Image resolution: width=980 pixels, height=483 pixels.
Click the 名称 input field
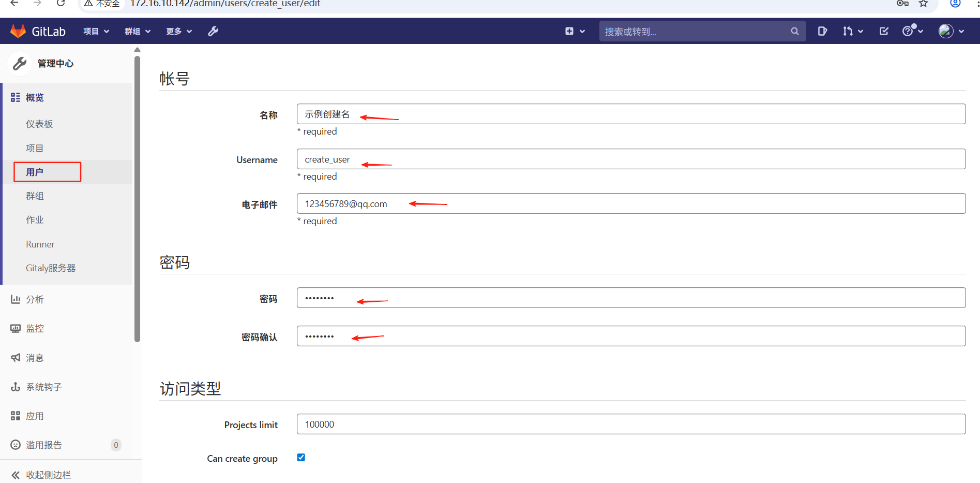tap(631, 114)
